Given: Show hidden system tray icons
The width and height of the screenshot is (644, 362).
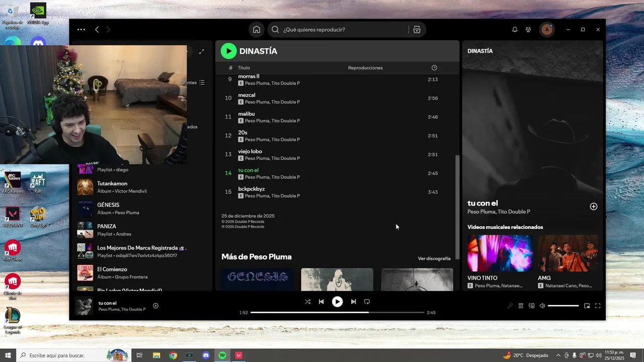Looking at the screenshot, I should [x=558, y=355].
